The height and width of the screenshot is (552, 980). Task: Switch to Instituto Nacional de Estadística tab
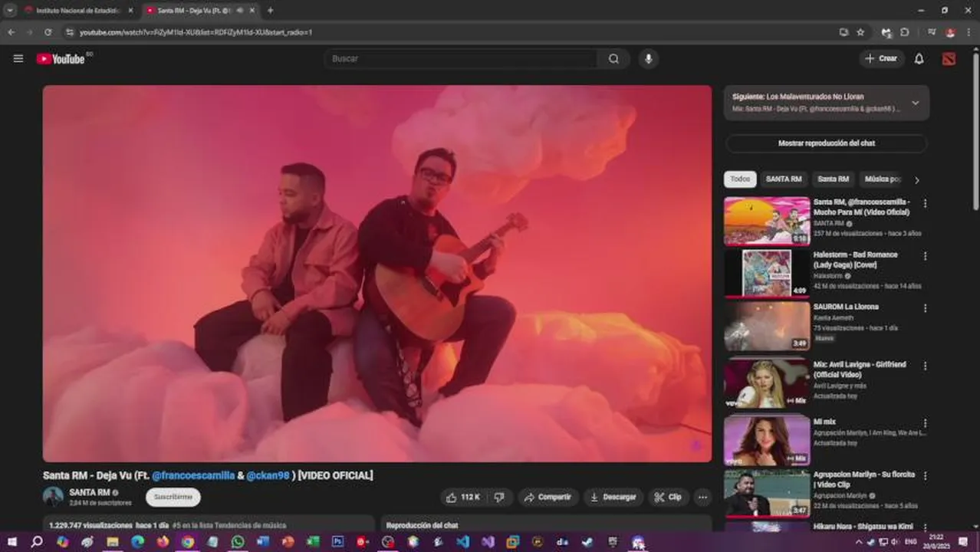click(78, 11)
